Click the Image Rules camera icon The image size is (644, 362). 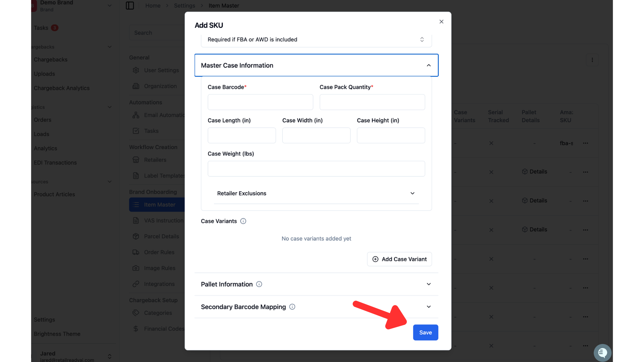pyautogui.click(x=136, y=268)
